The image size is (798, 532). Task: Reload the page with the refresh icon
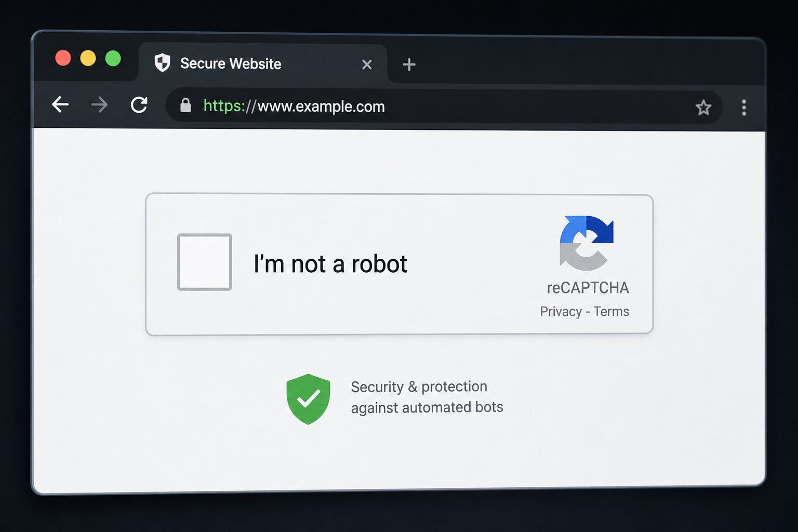(x=139, y=105)
